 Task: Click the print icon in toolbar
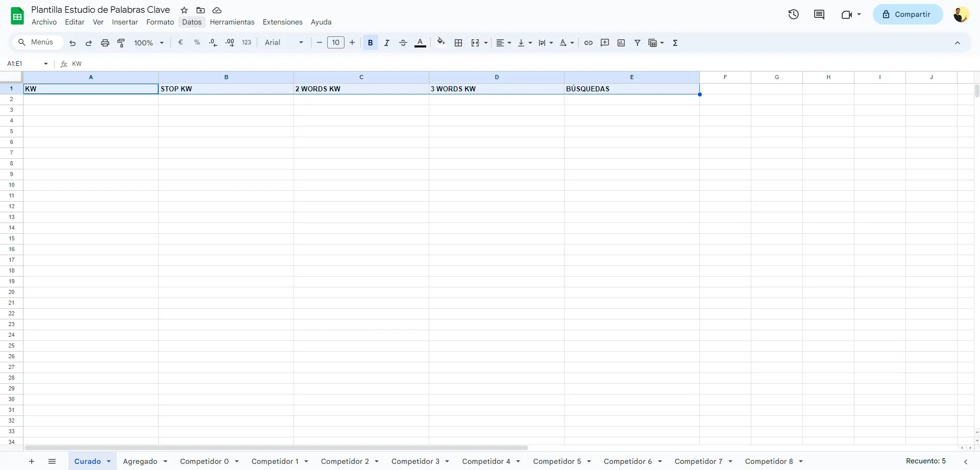105,43
